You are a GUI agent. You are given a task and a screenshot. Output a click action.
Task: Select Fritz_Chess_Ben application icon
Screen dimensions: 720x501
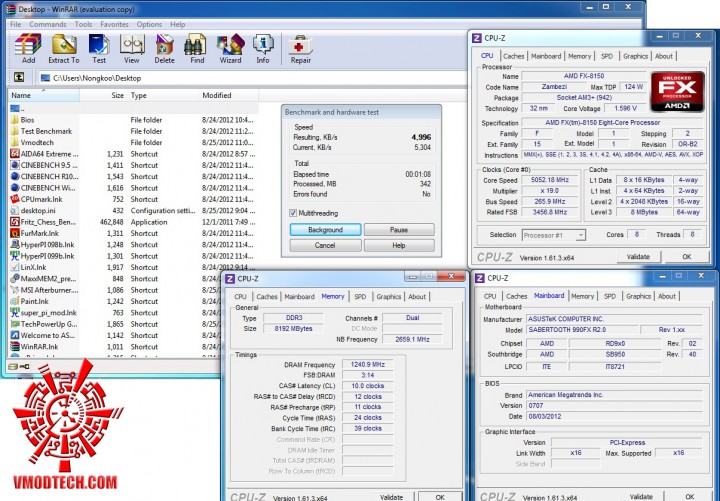pos(15,222)
